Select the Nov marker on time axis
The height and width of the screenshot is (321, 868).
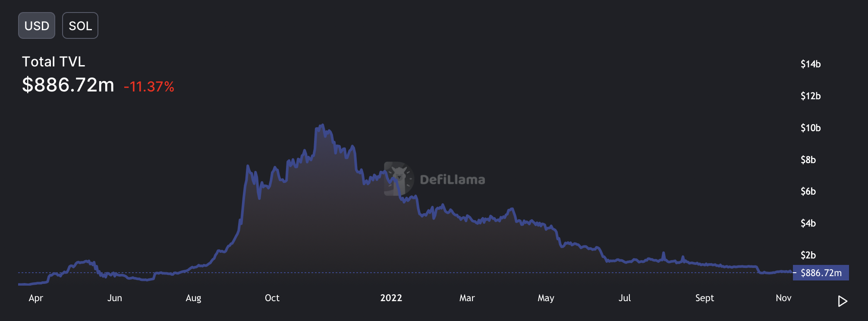[783, 298]
